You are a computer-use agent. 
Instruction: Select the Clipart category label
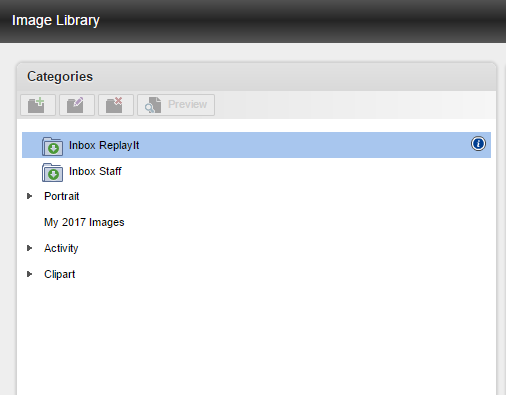[60, 274]
